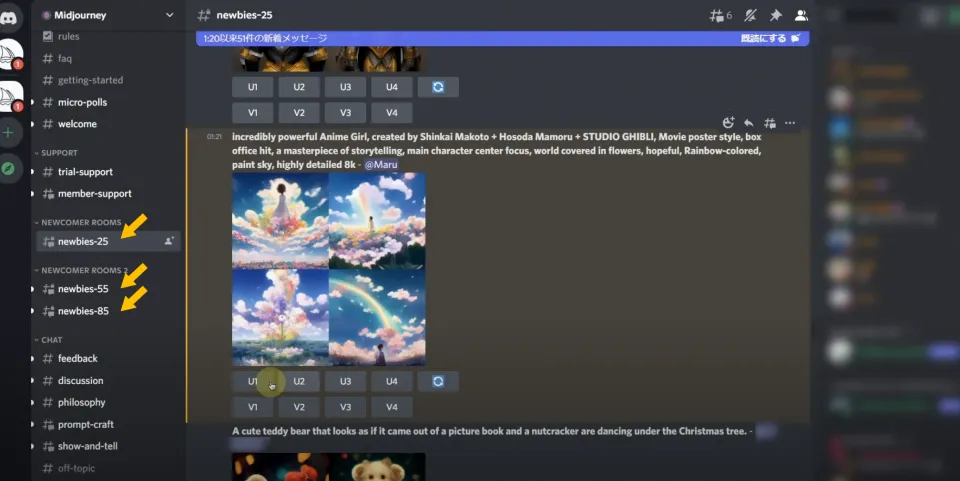Click U1 under the top armor images

252,87
